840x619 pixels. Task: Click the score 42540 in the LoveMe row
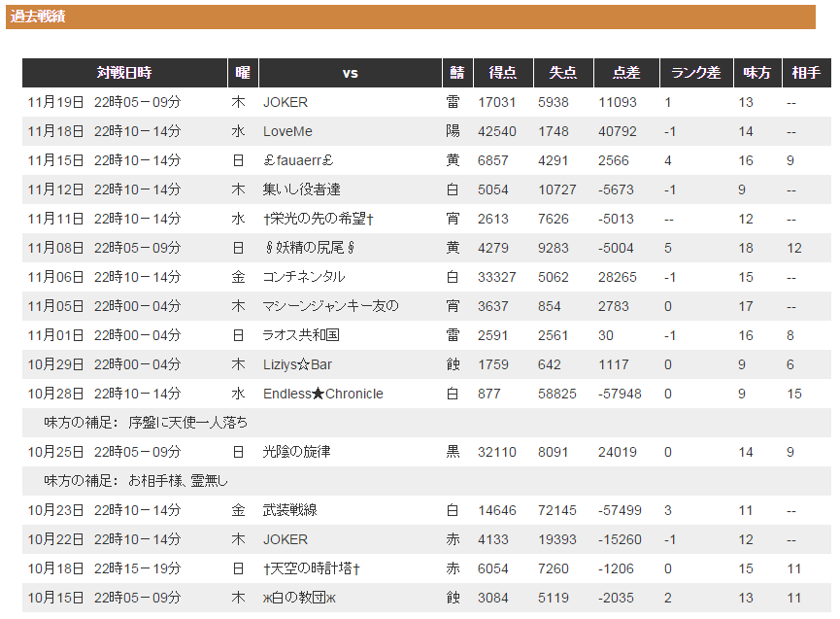(497, 132)
